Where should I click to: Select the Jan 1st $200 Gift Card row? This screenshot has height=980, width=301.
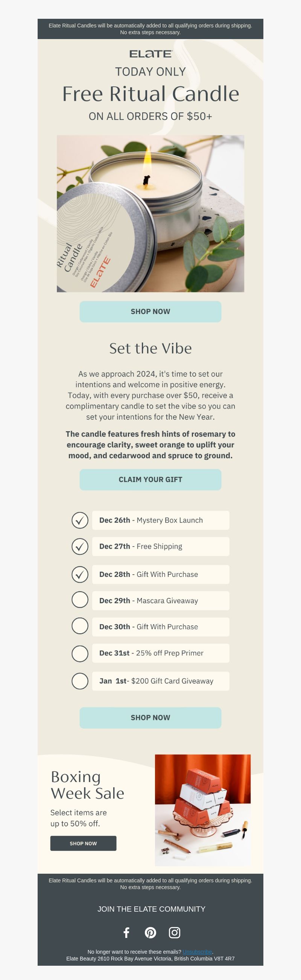(161, 681)
